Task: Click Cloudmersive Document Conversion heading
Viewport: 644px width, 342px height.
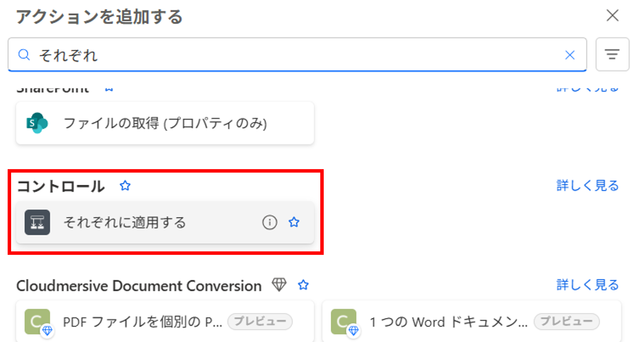Action: (139, 285)
